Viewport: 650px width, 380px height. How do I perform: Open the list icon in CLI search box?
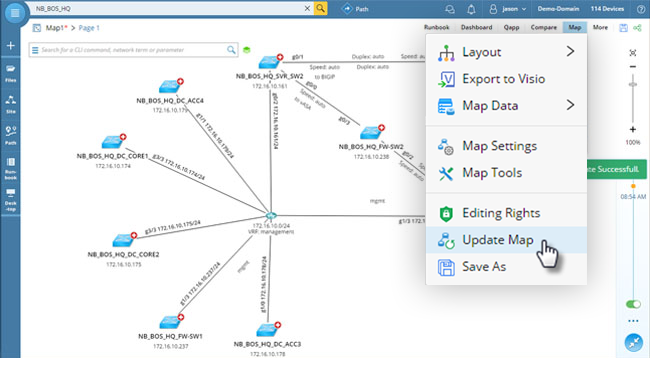coord(35,50)
